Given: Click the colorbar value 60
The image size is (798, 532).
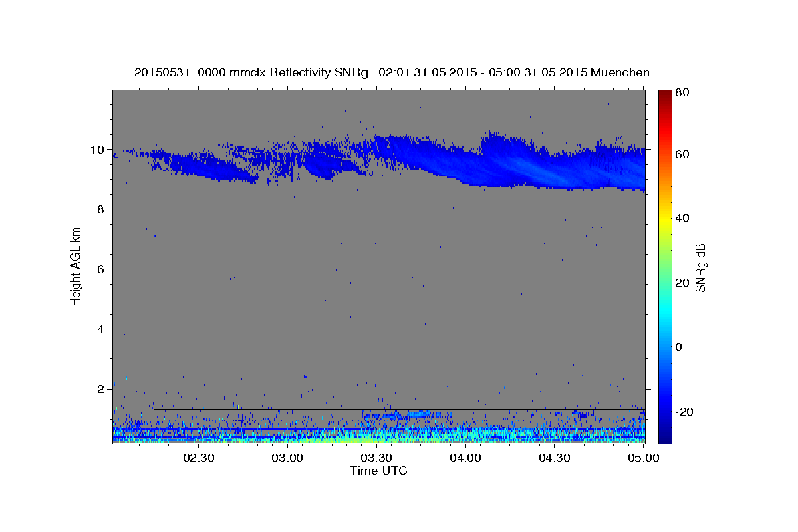Looking at the screenshot, I should point(682,154).
